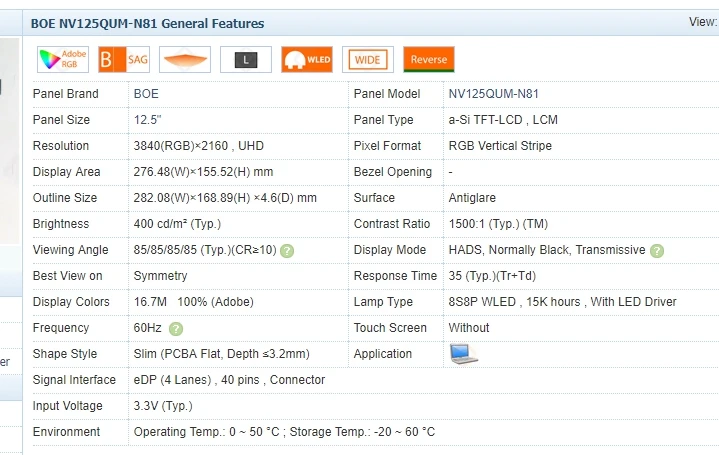Click the BOE NV125QUM-N81 General Features heading
The image size is (719, 455).
[x=148, y=23]
